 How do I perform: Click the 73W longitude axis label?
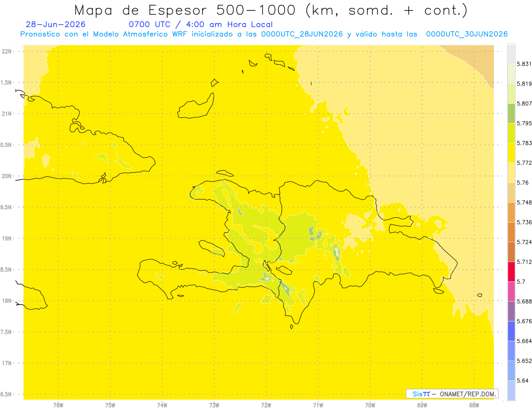coord(214,405)
